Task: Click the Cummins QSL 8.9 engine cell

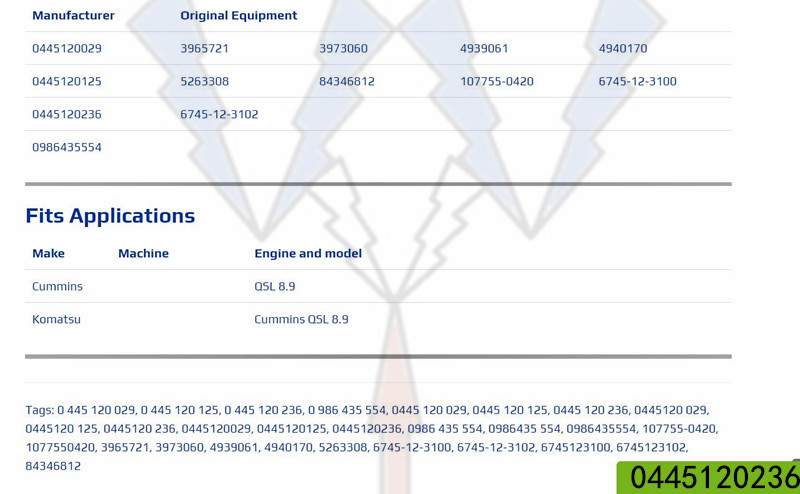Action: [302, 319]
